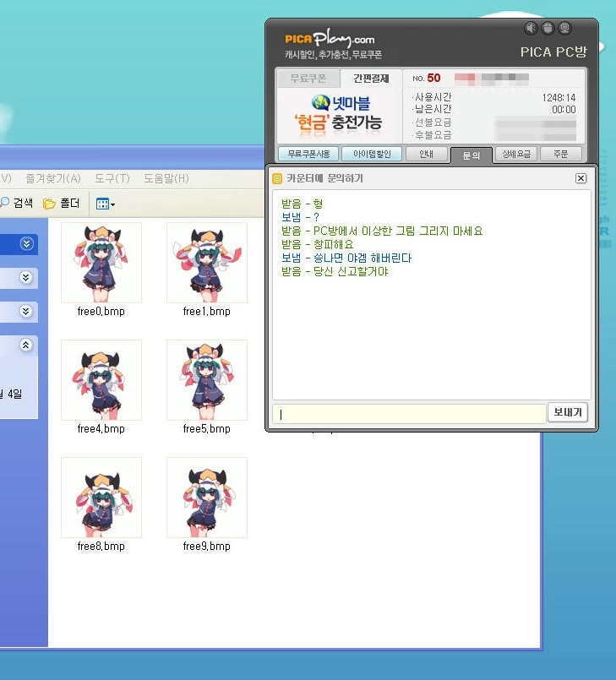Click the seat number "NO. 50"

click(x=427, y=78)
